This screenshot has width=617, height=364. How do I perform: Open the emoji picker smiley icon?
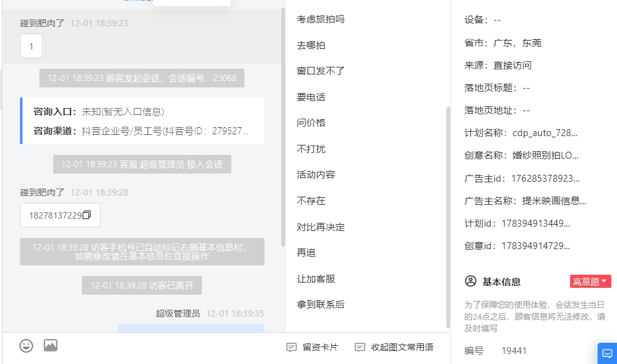tap(26, 346)
